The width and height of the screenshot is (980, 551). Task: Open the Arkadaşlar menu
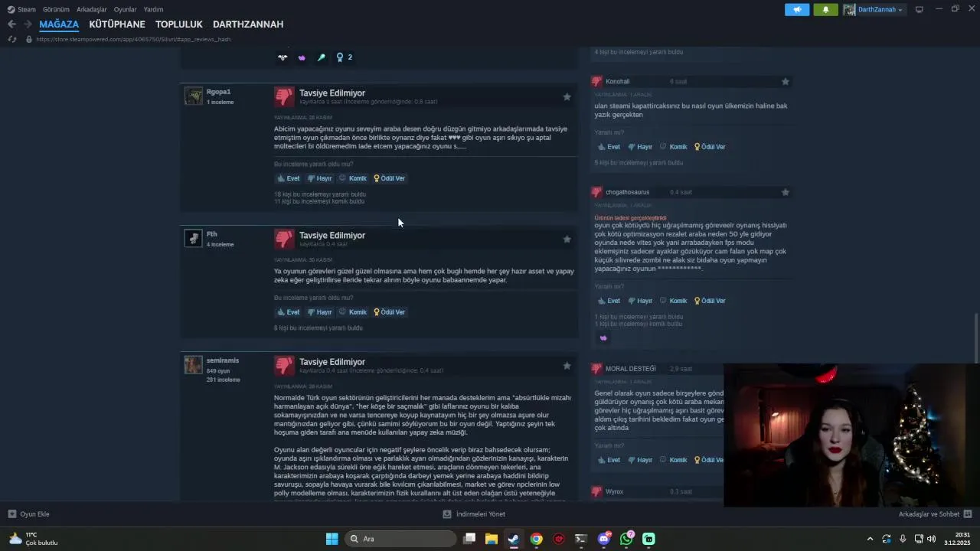tap(91, 9)
